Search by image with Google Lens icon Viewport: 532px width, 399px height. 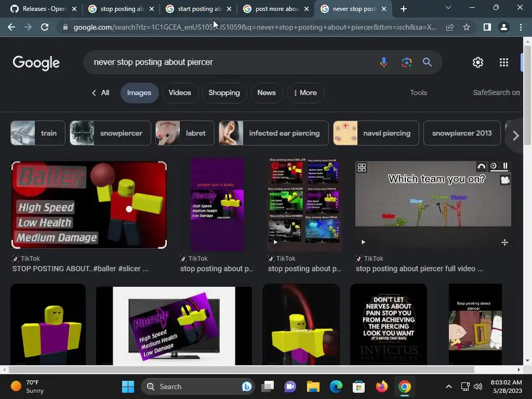coord(406,62)
